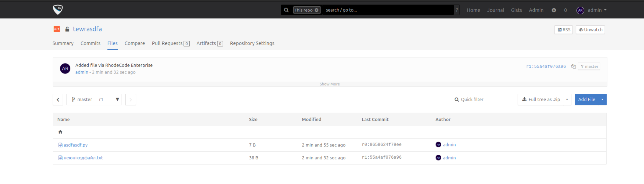Image resolution: width=644 pixels, height=184 pixels.
Task: Open the Compare tab
Action: 135,43
